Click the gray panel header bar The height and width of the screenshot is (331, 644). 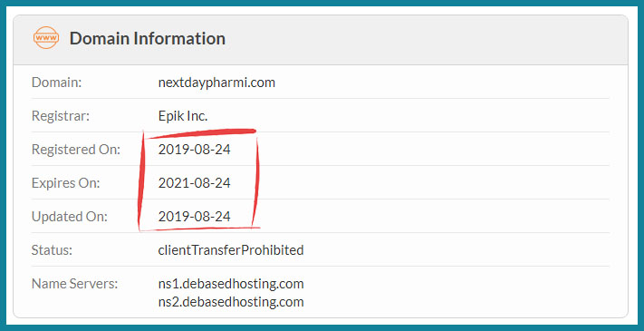321,40
